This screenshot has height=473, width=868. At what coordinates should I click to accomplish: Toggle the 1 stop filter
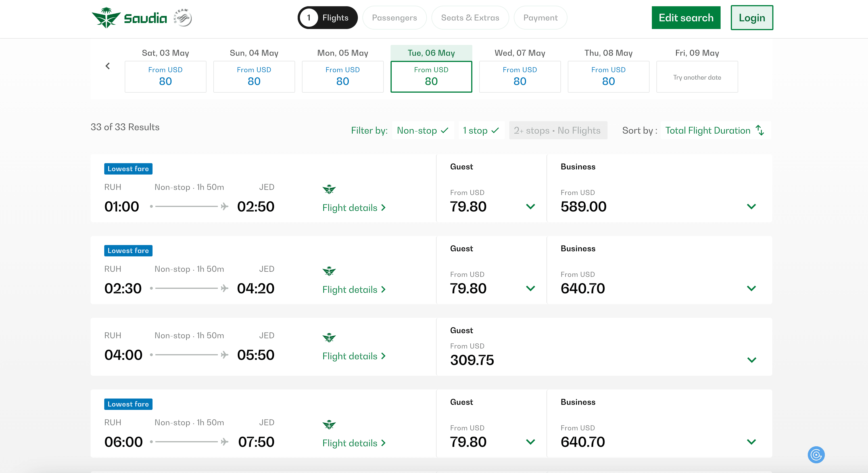click(481, 130)
